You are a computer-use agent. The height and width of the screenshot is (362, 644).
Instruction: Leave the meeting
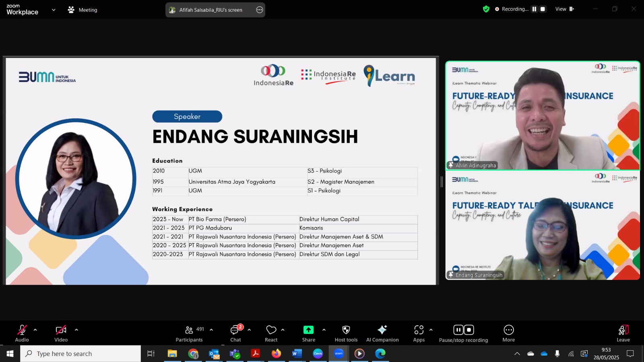pyautogui.click(x=623, y=333)
